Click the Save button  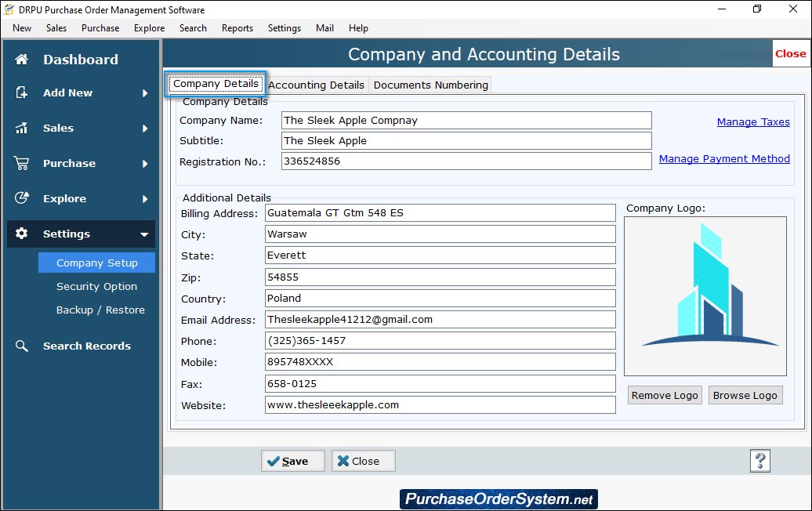click(x=293, y=461)
